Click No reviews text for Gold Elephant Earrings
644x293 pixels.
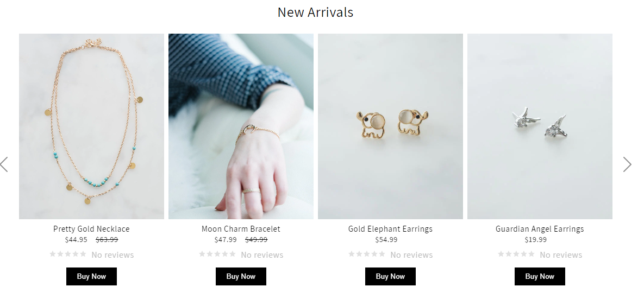pyautogui.click(x=411, y=255)
